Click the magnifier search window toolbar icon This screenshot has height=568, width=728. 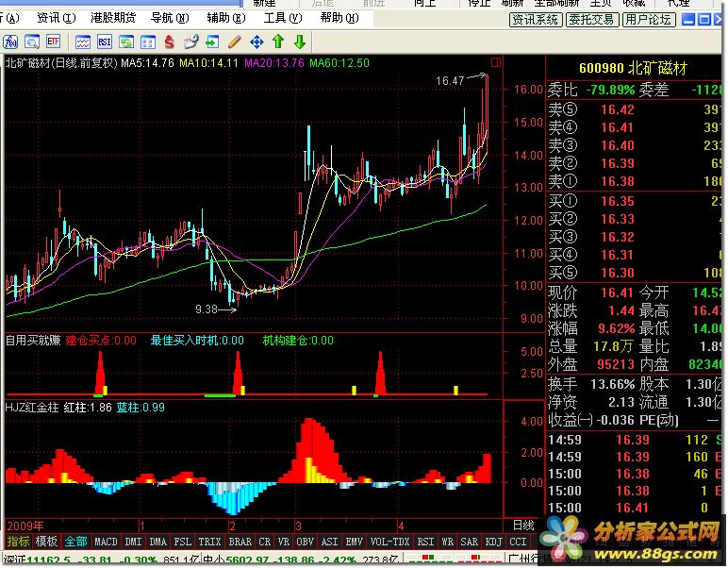pyautogui.click(x=32, y=42)
